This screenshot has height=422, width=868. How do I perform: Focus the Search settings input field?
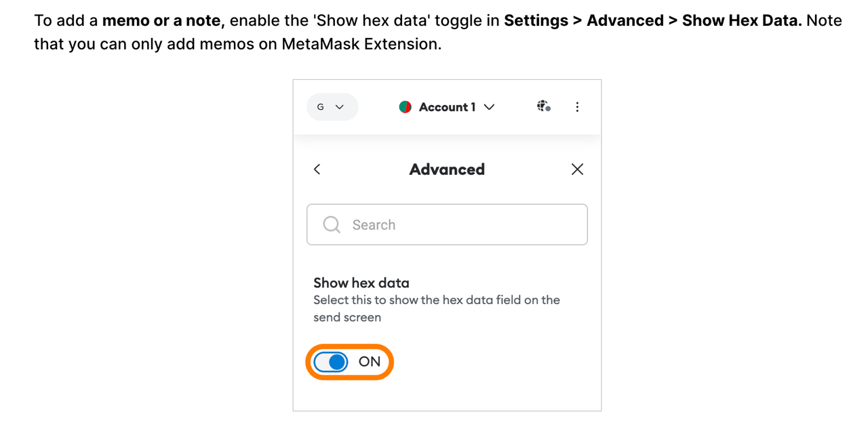coord(447,225)
